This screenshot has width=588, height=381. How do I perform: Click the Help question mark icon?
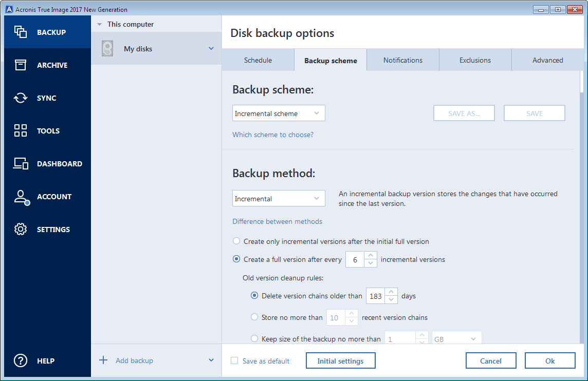pyautogui.click(x=21, y=360)
